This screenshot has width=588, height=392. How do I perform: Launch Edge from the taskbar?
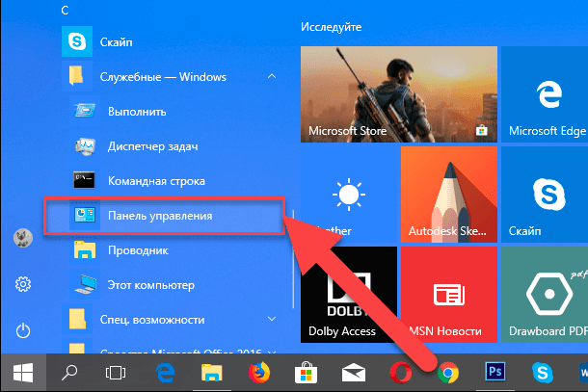click(x=165, y=373)
